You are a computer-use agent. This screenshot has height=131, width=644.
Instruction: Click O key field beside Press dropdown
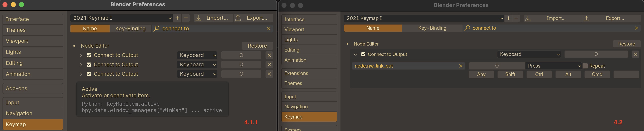pos(497,66)
